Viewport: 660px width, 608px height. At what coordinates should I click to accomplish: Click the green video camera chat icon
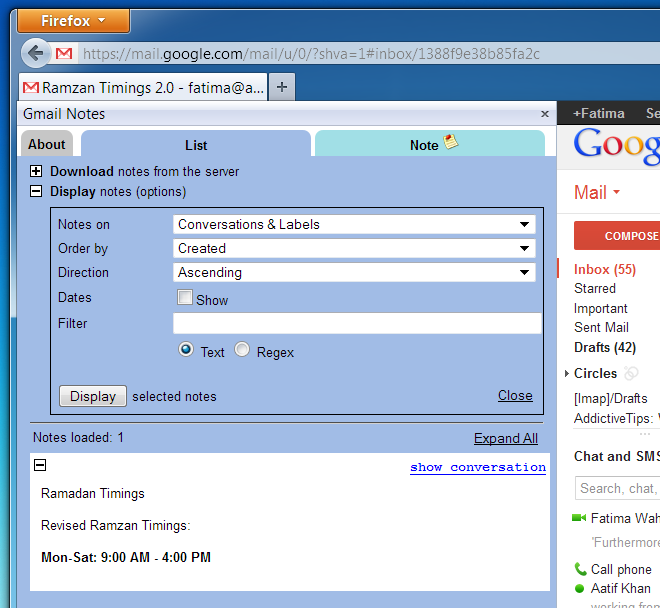point(579,518)
